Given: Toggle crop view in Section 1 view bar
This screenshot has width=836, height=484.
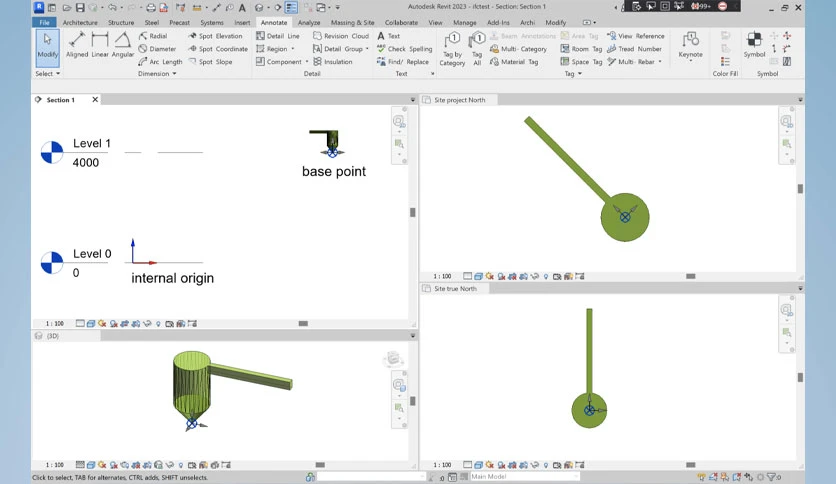Looking at the screenshot, I should [124, 324].
